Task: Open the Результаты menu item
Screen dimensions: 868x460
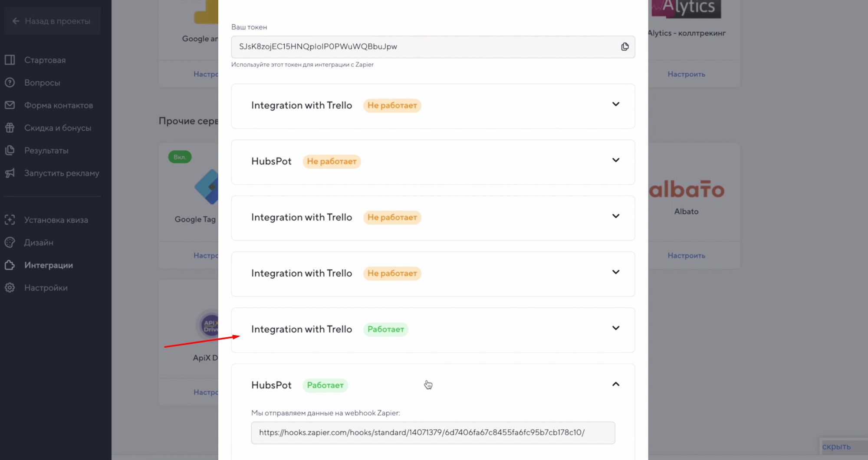Action: coord(46,150)
